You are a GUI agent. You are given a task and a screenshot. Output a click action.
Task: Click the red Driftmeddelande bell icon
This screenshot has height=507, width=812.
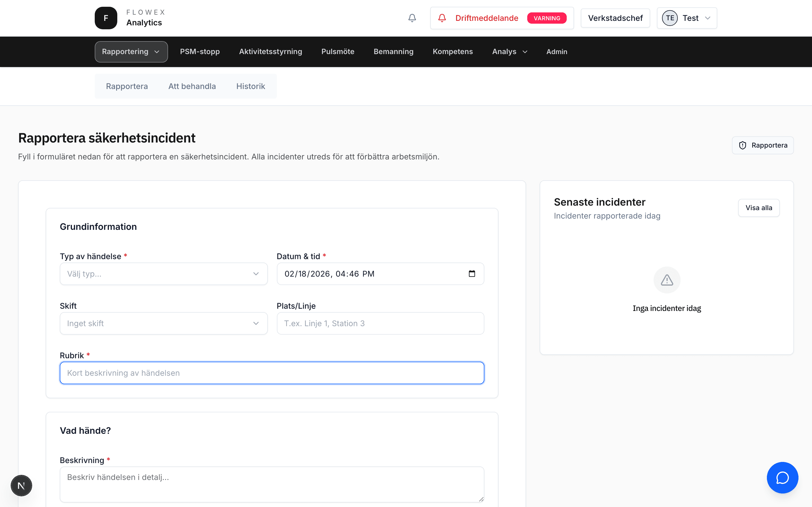coord(442,18)
